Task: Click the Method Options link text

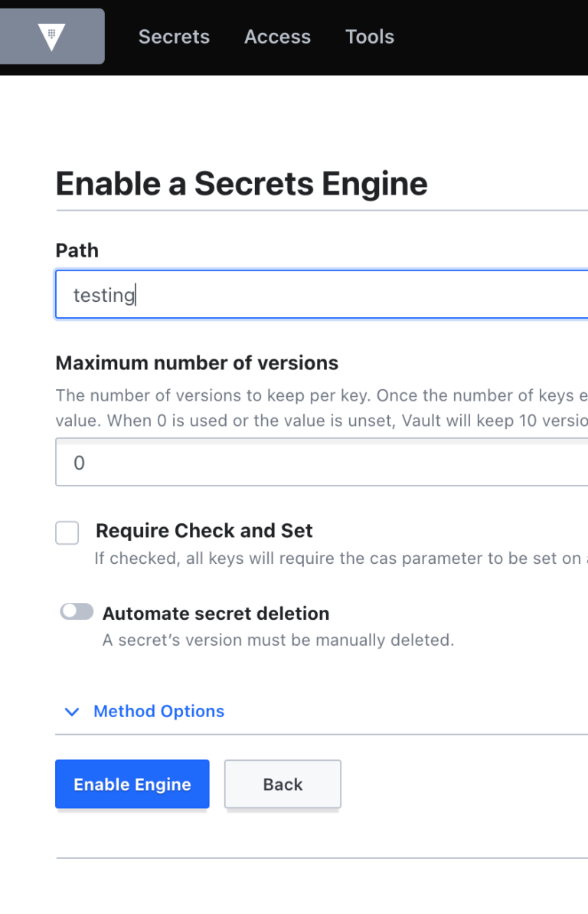Action: coord(158,712)
